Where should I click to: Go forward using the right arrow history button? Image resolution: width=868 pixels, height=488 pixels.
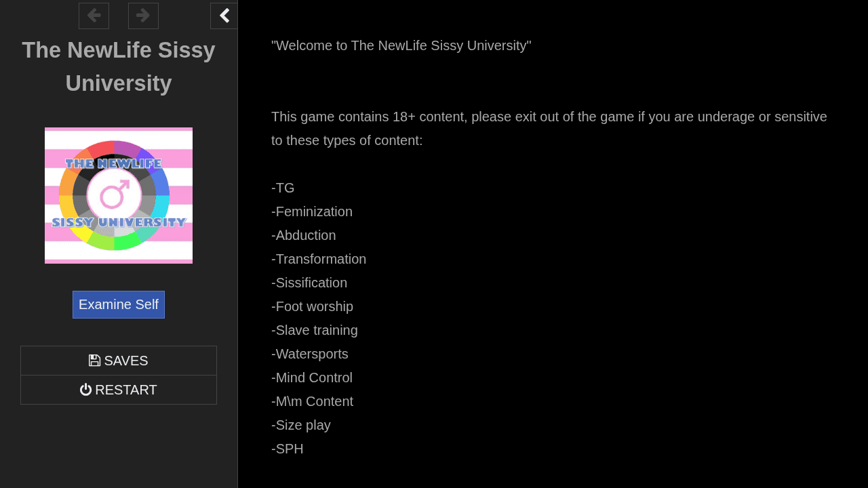click(x=143, y=16)
